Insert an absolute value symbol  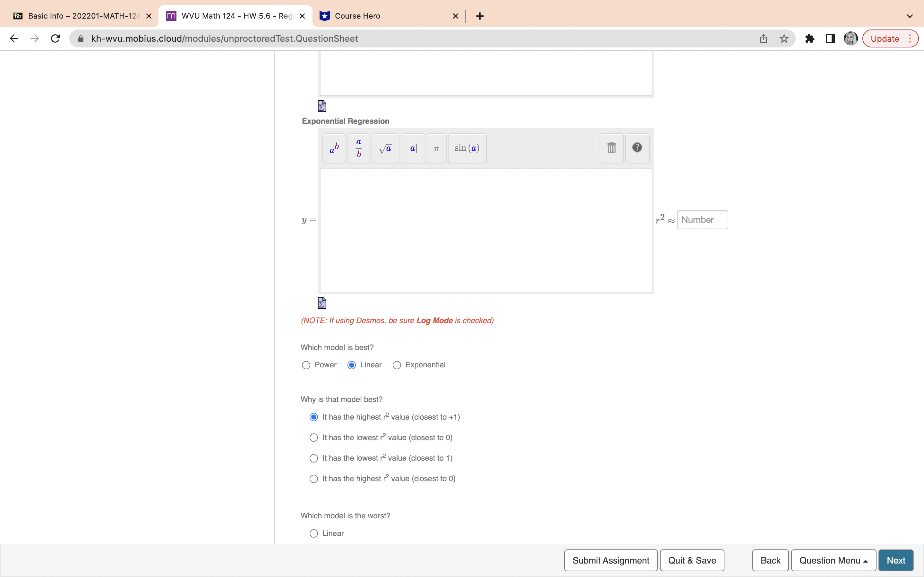click(412, 148)
